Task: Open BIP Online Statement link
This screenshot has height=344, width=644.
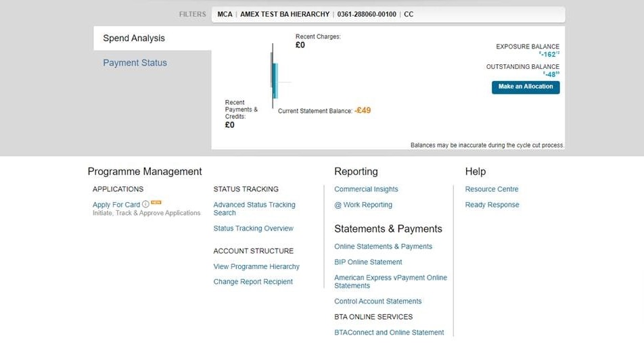Action: pyautogui.click(x=368, y=262)
